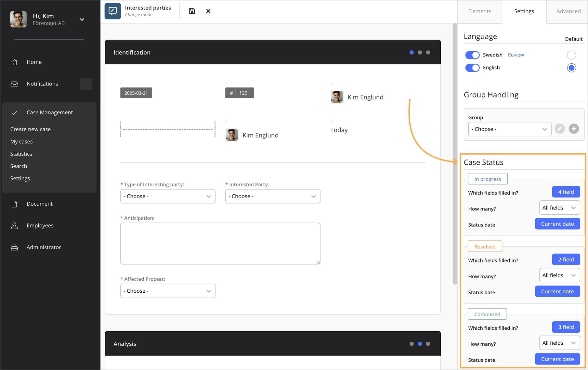Click Completed Current date button
The height and width of the screenshot is (370, 588).
(x=557, y=359)
